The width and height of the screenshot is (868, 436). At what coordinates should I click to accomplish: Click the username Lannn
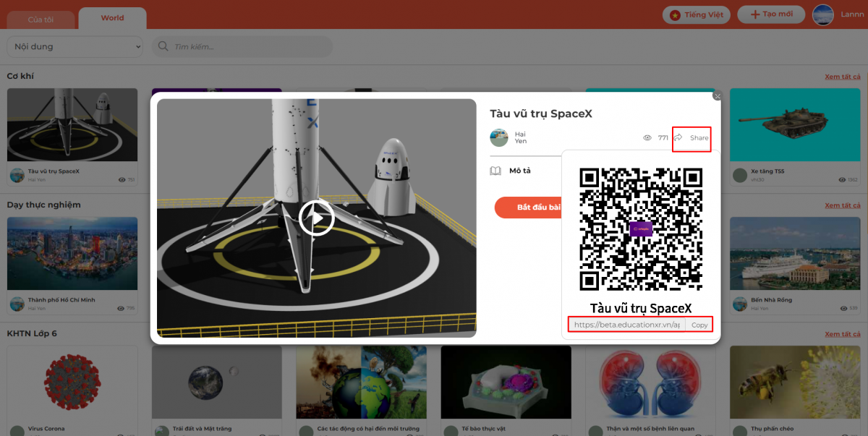click(851, 14)
